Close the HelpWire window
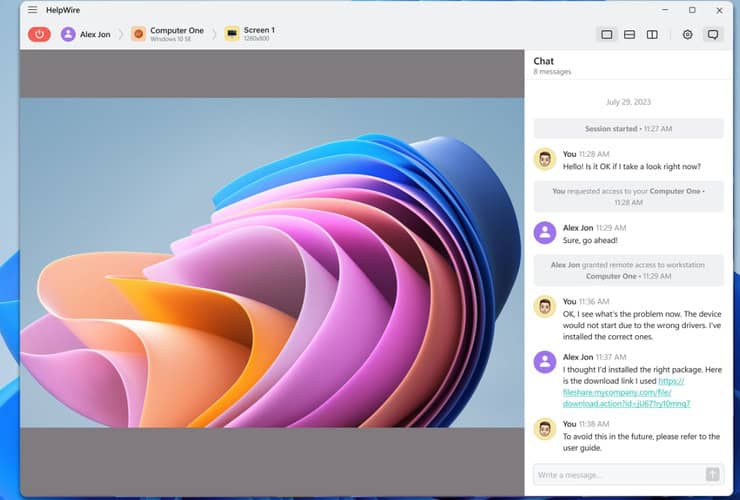This screenshot has width=740, height=500. tap(719, 10)
